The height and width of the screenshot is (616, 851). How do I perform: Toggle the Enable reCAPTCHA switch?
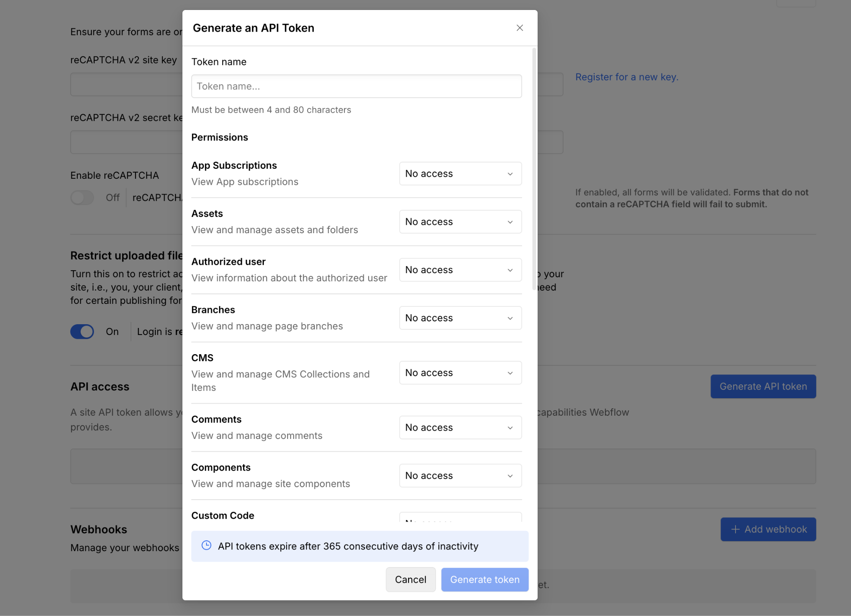tap(82, 197)
